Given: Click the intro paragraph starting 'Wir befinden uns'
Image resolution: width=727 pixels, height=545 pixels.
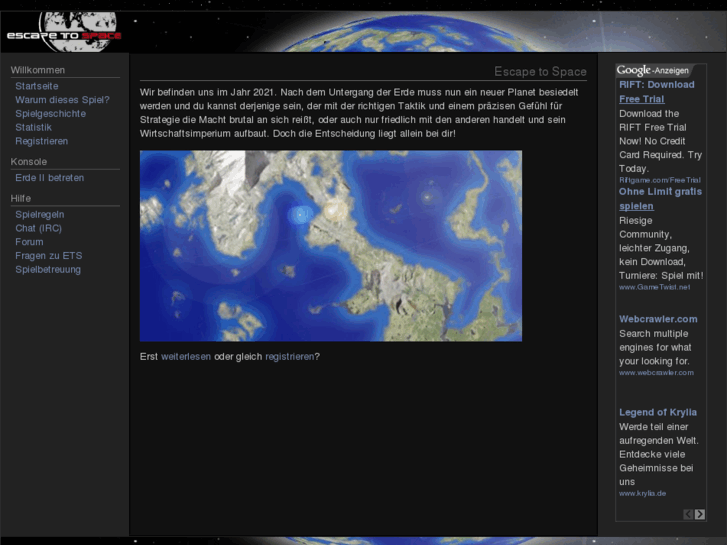Looking at the screenshot, I should point(359,113).
